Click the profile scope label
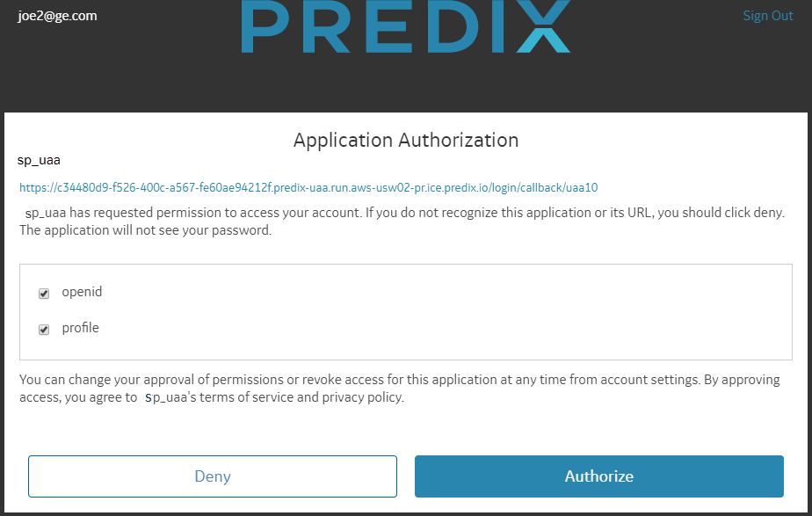The height and width of the screenshot is (516, 812). click(x=80, y=327)
